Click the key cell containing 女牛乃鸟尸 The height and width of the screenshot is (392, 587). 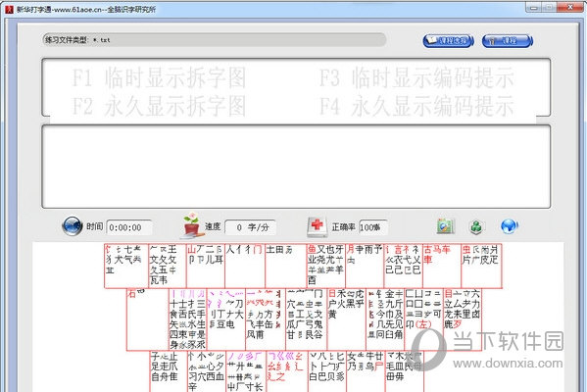366,371
